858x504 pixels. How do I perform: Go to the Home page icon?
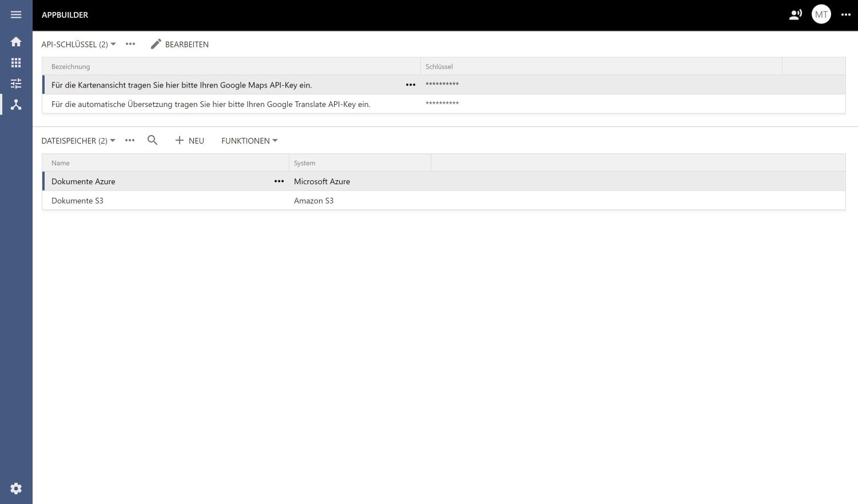pos(16,42)
